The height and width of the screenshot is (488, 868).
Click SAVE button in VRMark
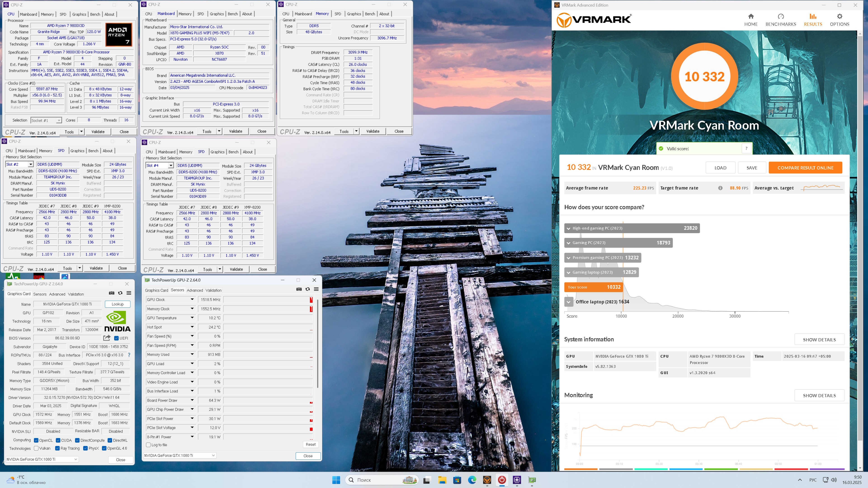[x=752, y=168]
